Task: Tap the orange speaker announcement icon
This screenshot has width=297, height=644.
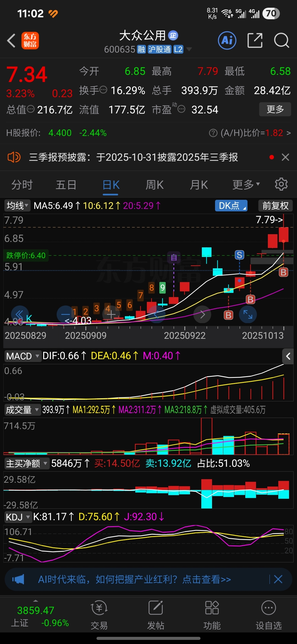Action: pyautogui.click(x=14, y=157)
